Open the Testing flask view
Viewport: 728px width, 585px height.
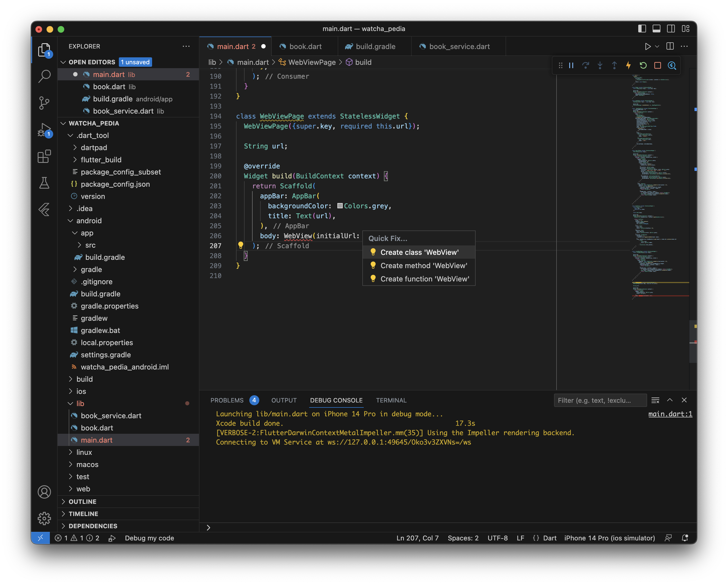(x=44, y=183)
